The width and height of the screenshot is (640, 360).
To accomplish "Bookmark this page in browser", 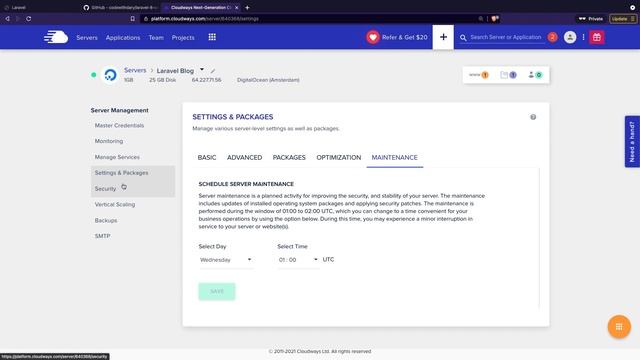I will (133, 19).
